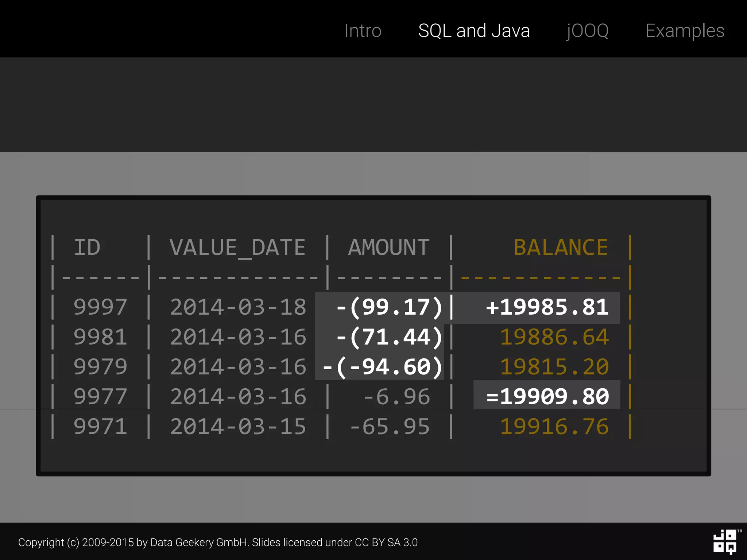
Task: Click the -65.95 amount value
Action: tap(390, 426)
